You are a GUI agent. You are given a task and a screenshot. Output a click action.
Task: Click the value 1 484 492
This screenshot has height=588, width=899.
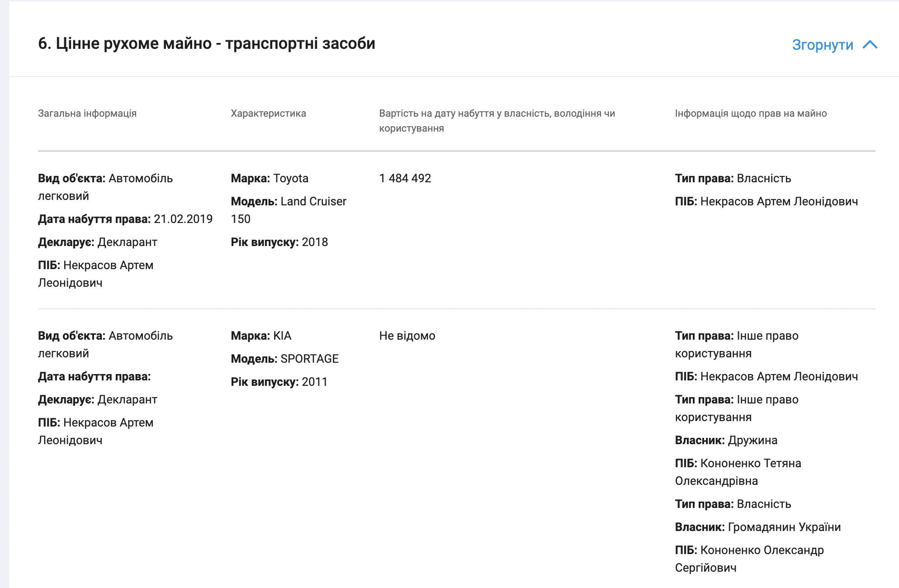click(405, 178)
